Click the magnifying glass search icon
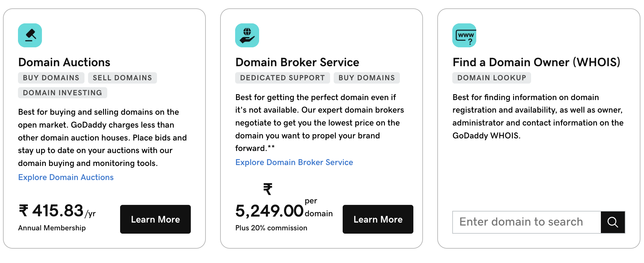The height and width of the screenshot is (263, 644). [613, 222]
